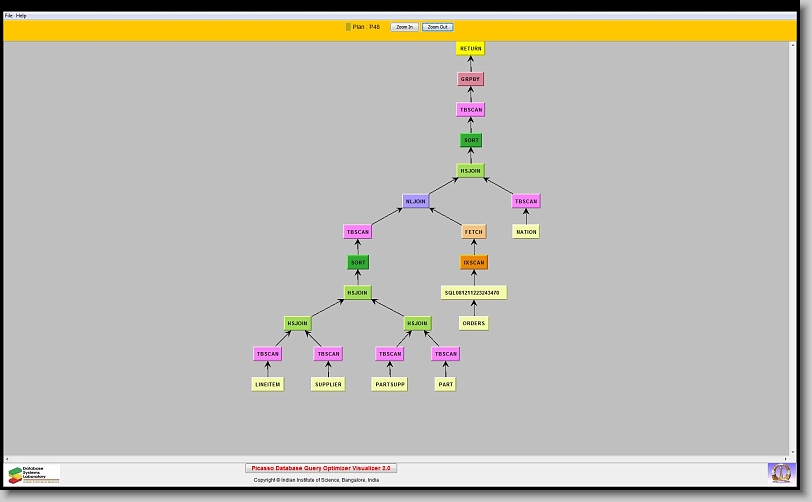The height and width of the screenshot is (502, 812).
Task: Select the NATION table node
Action: coord(526,232)
